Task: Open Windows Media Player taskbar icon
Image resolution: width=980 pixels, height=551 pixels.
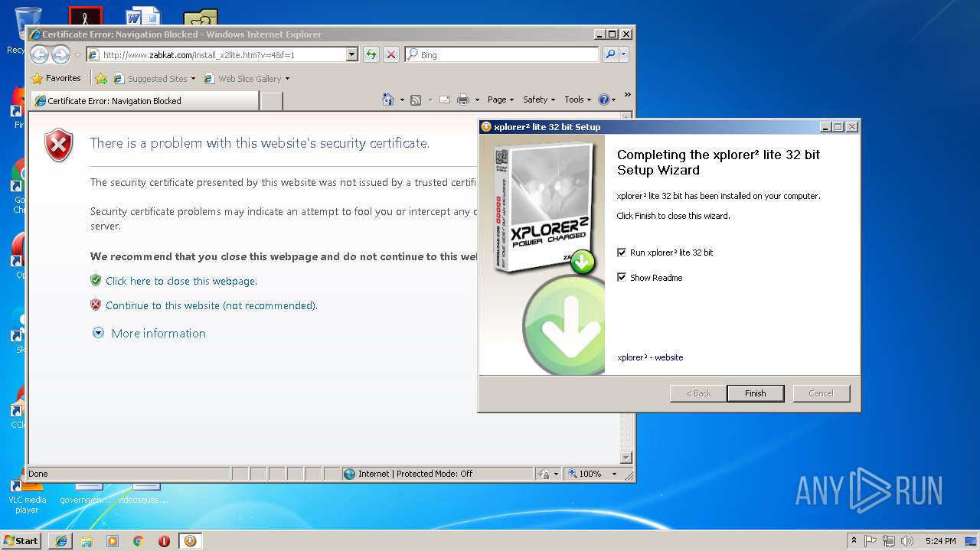Action: click(x=113, y=540)
